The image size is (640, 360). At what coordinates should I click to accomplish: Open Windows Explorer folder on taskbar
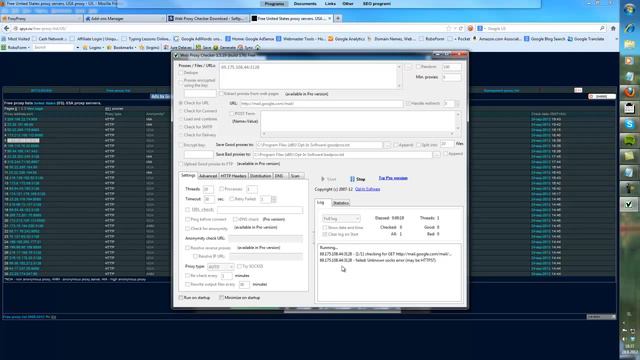[x=629, y=44]
